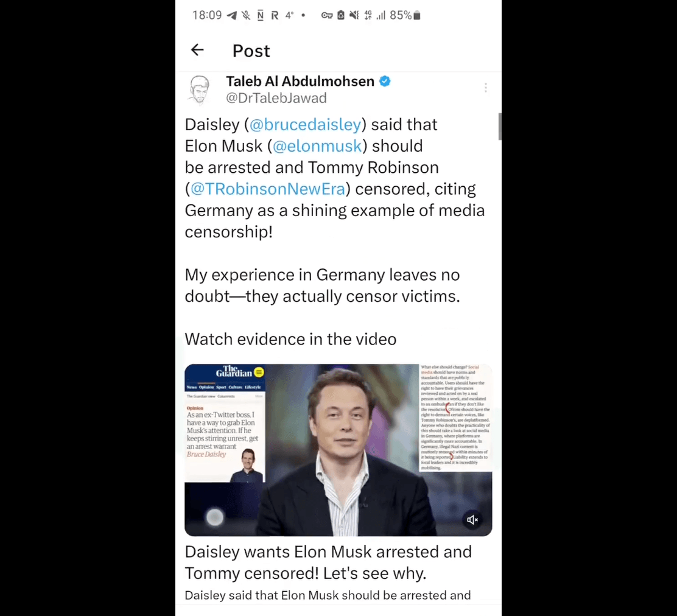The width and height of the screenshot is (677, 616).
Task: Open the @TRobinsonNewEra mention link
Action: [268, 189]
